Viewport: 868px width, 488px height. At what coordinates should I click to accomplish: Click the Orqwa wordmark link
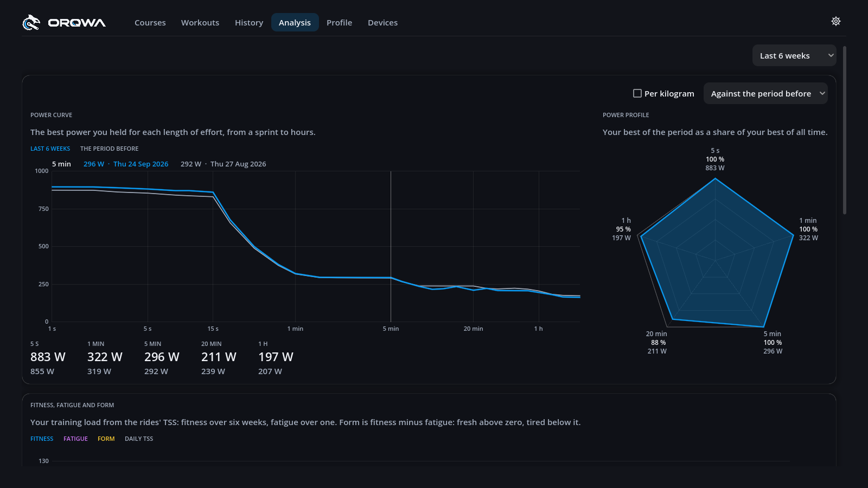pos(76,22)
